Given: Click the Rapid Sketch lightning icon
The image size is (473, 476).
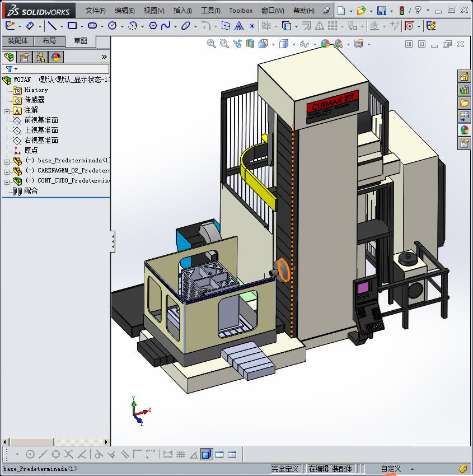Looking at the screenshot, I should coord(431,26).
